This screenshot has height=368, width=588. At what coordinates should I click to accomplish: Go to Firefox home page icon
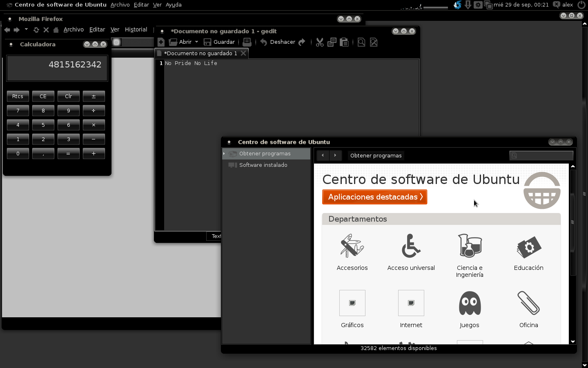pos(56,30)
